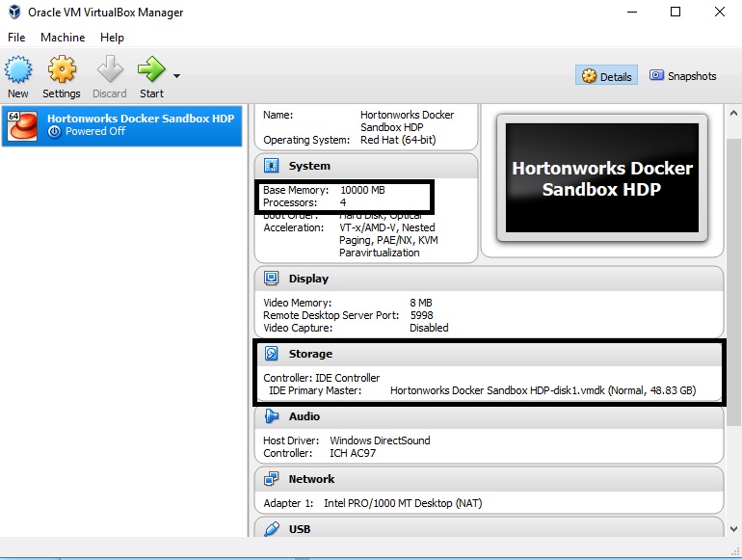
Task: Click Controller: IDE Controller text
Action: (x=321, y=378)
